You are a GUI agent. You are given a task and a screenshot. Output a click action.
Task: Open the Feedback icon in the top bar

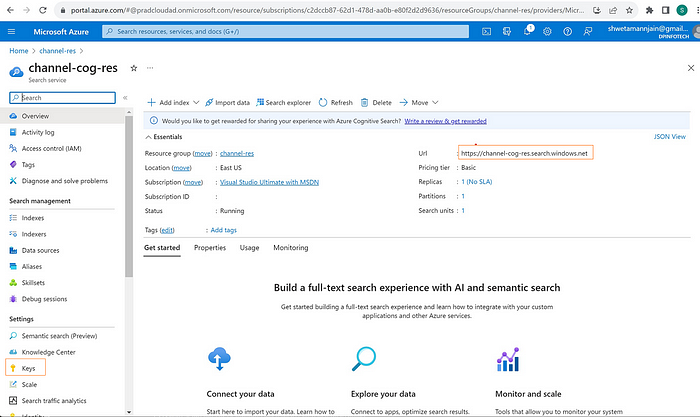pos(588,32)
